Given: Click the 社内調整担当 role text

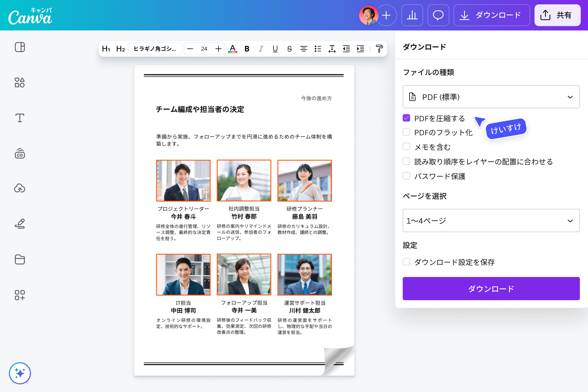Looking at the screenshot, I should pos(244,209).
